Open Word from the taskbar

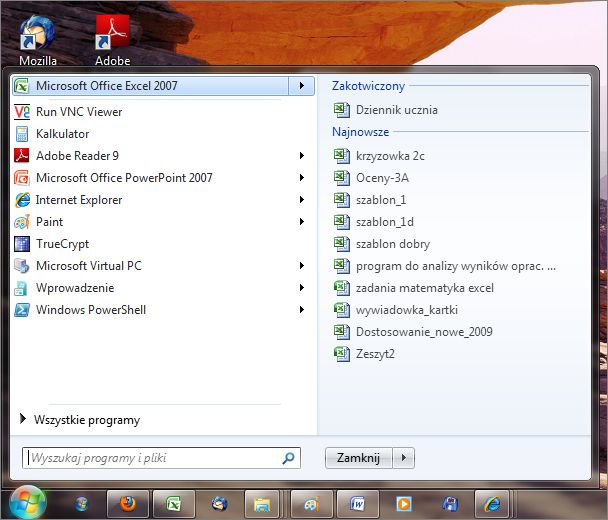coord(358,504)
